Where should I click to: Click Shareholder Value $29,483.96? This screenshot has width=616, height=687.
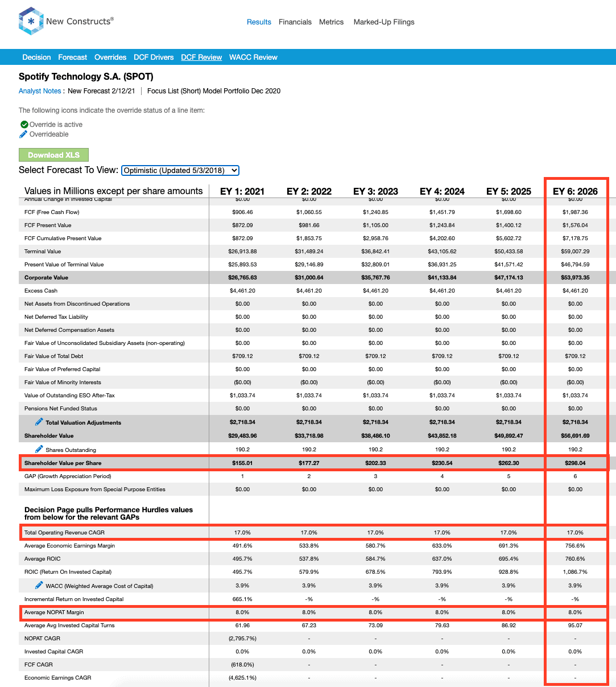tap(242, 436)
